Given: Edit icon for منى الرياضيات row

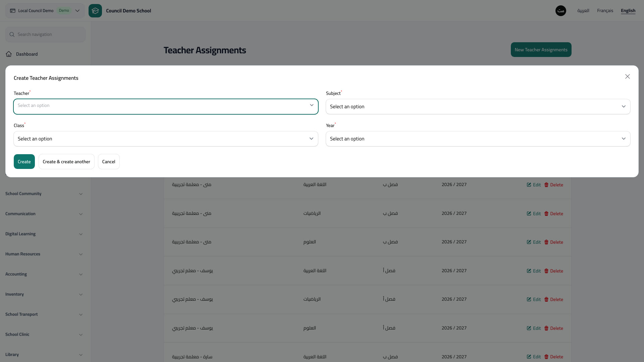Looking at the screenshot, I should (x=529, y=214).
